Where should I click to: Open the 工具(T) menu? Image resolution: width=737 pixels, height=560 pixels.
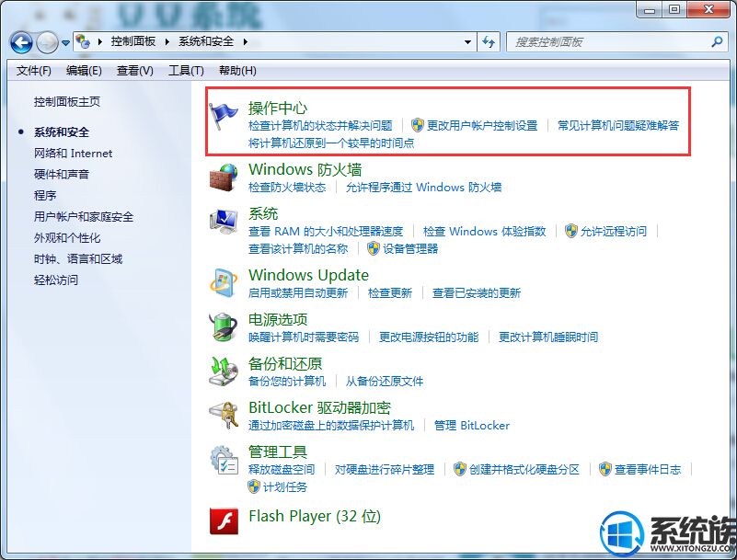click(186, 71)
